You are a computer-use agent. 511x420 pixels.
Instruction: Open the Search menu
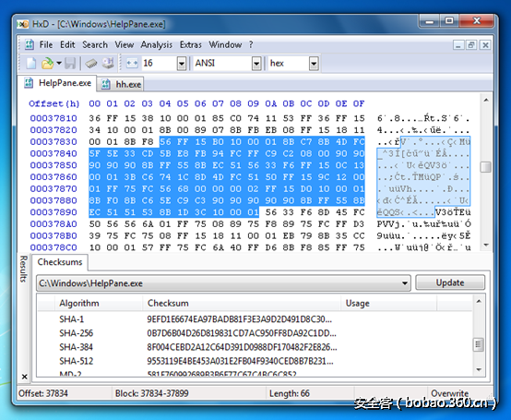tap(95, 44)
